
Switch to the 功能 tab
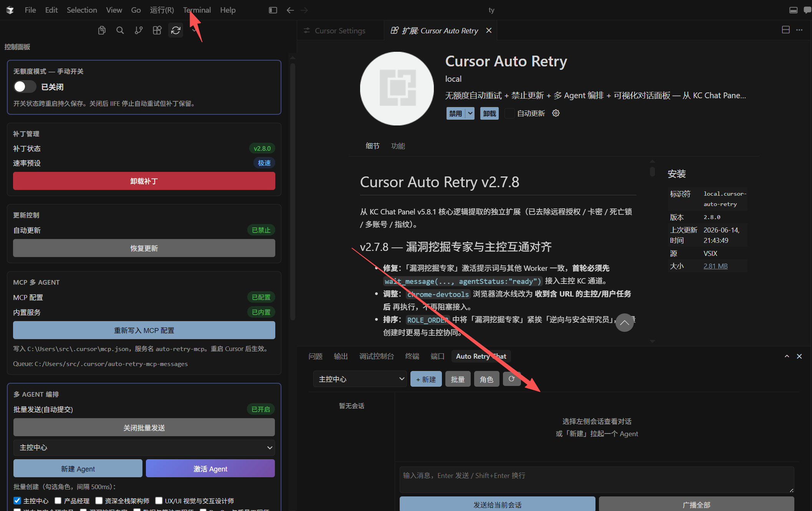click(x=398, y=146)
